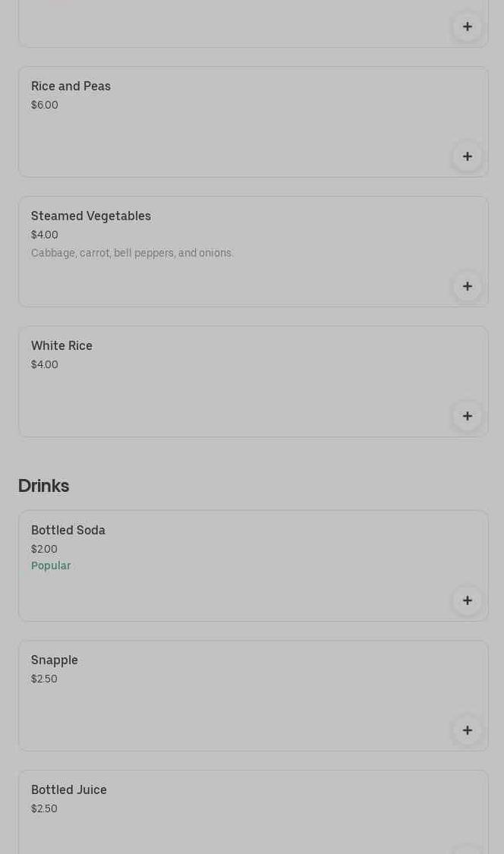The image size is (504, 854).
Task: Open the Rice and Peas item title
Action: pos(71,87)
